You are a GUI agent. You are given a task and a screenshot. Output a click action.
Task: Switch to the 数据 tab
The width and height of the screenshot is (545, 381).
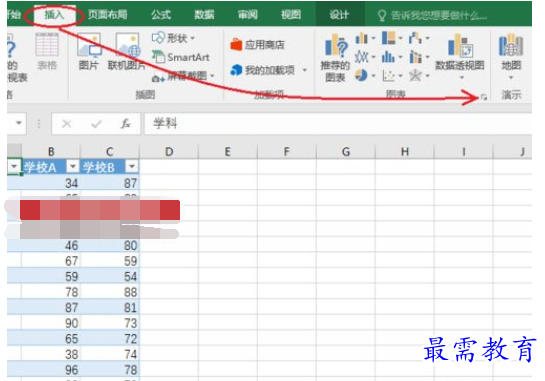tap(204, 15)
